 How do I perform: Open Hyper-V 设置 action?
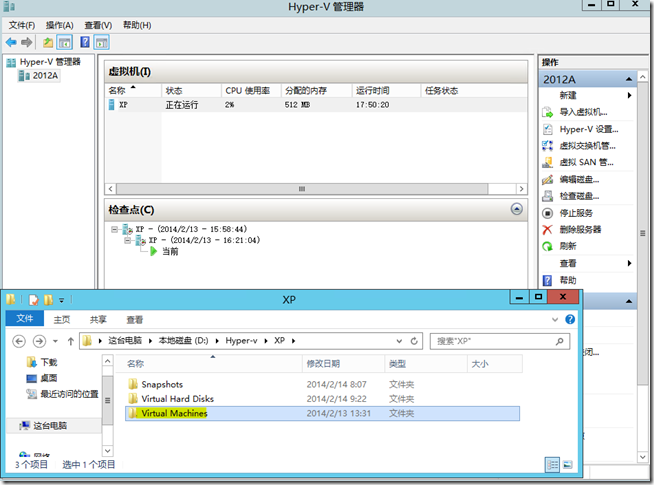pos(589,129)
